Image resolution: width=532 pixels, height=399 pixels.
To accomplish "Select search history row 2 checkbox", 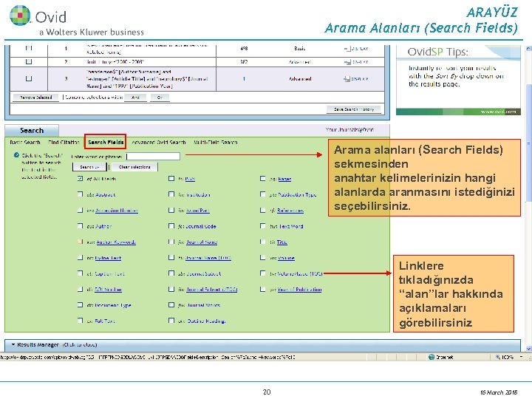I will (x=29, y=62).
